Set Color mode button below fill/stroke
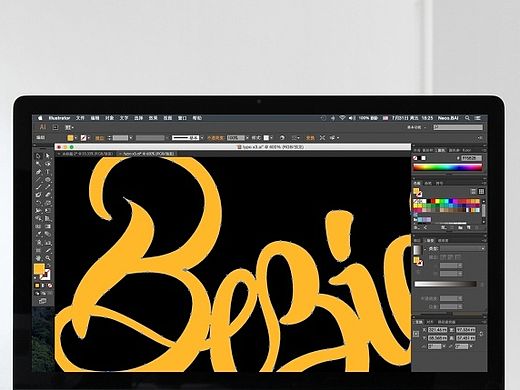Image resolution: width=520 pixels, height=390 pixels. 37,286
